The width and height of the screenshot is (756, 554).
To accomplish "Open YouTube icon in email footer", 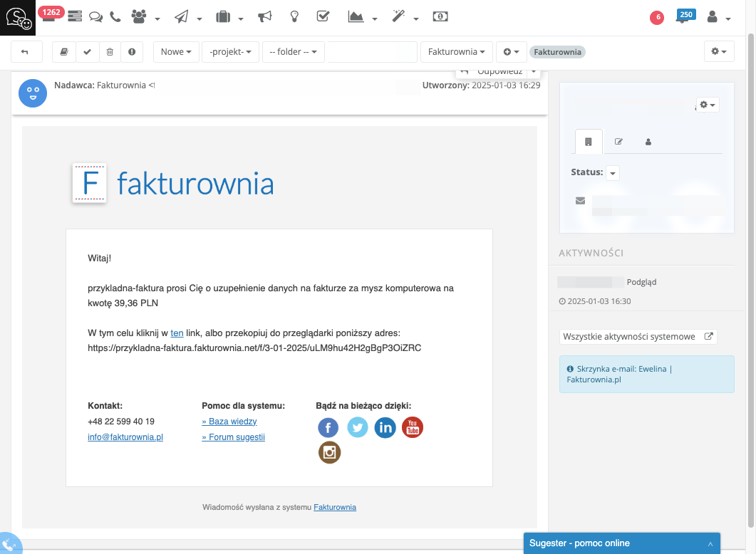I will point(413,427).
